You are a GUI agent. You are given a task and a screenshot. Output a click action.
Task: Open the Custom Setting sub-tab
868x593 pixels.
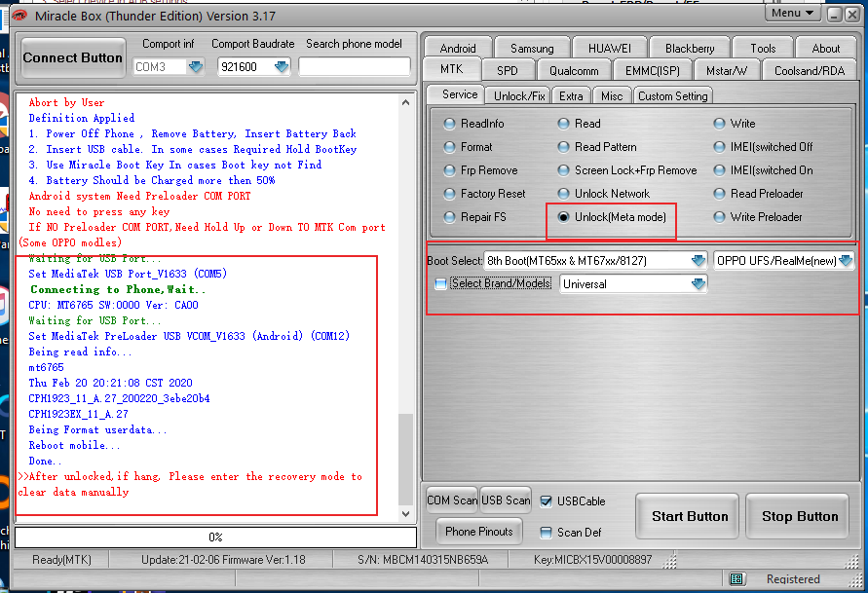click(x=672, y=96)
